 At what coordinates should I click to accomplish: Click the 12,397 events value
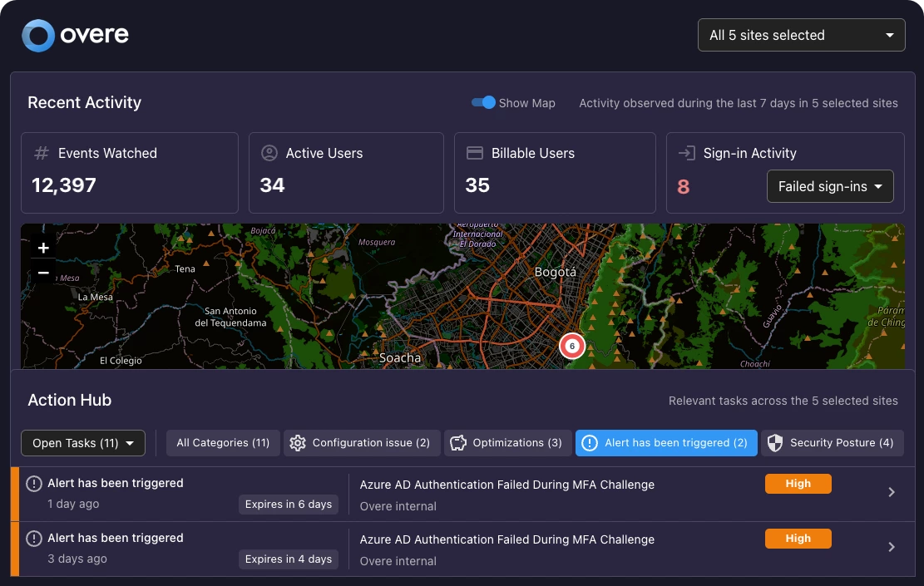pyautogui.click(x=64, y=185)
